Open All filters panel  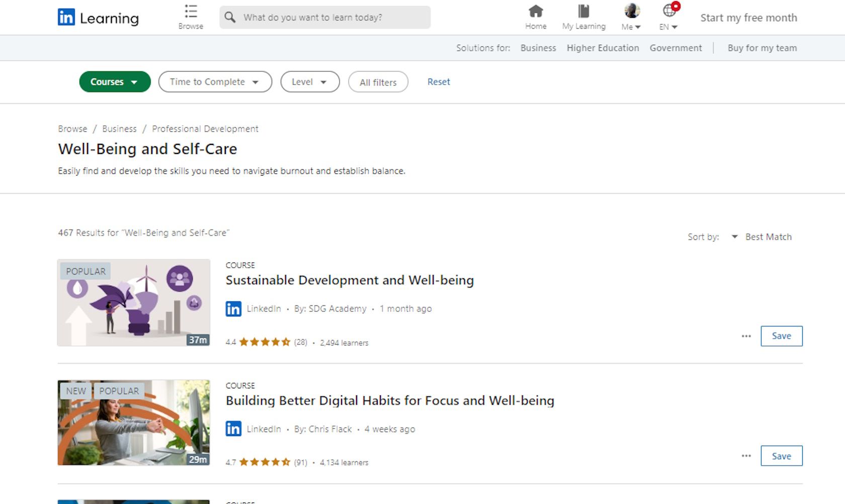378,82
